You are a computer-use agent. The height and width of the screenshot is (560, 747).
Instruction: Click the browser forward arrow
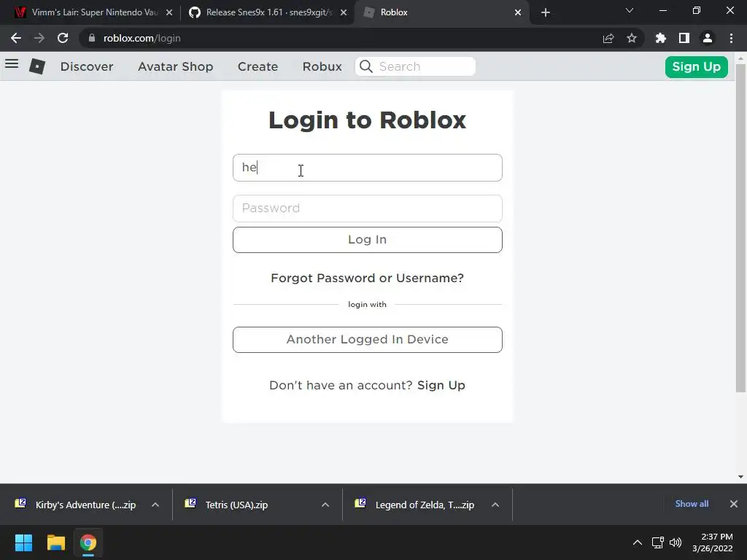click(39, 38)
